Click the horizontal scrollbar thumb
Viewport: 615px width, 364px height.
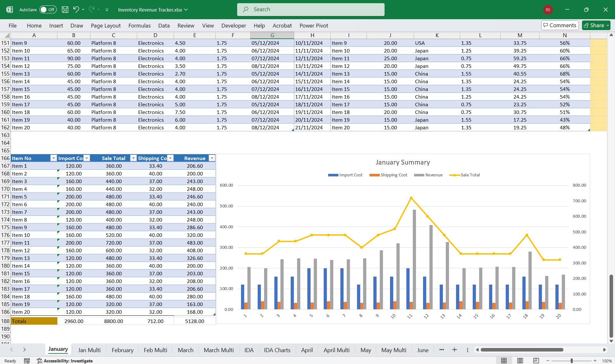pos(522,350)
